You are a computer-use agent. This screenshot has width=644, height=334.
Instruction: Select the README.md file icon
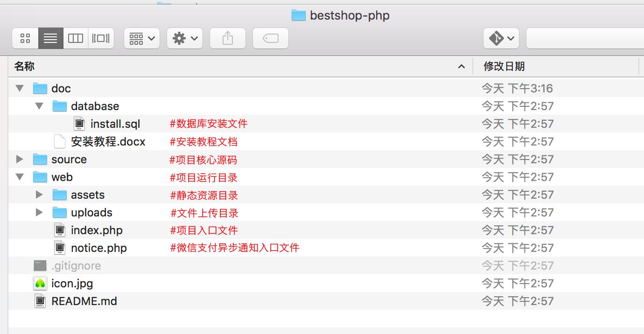point(40,301)
